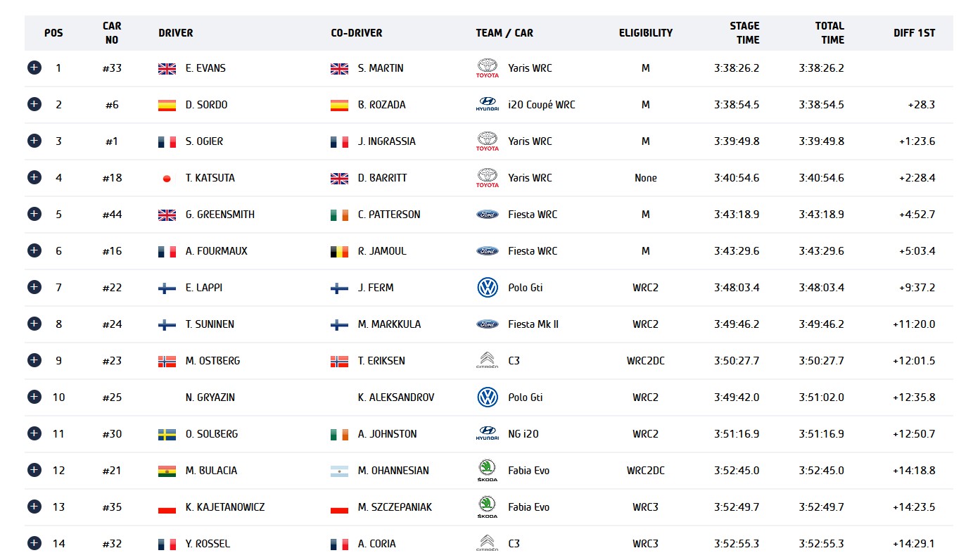The image size is (973, 560).
Task: Sort by the POS column header
Action: coord(53,33)
